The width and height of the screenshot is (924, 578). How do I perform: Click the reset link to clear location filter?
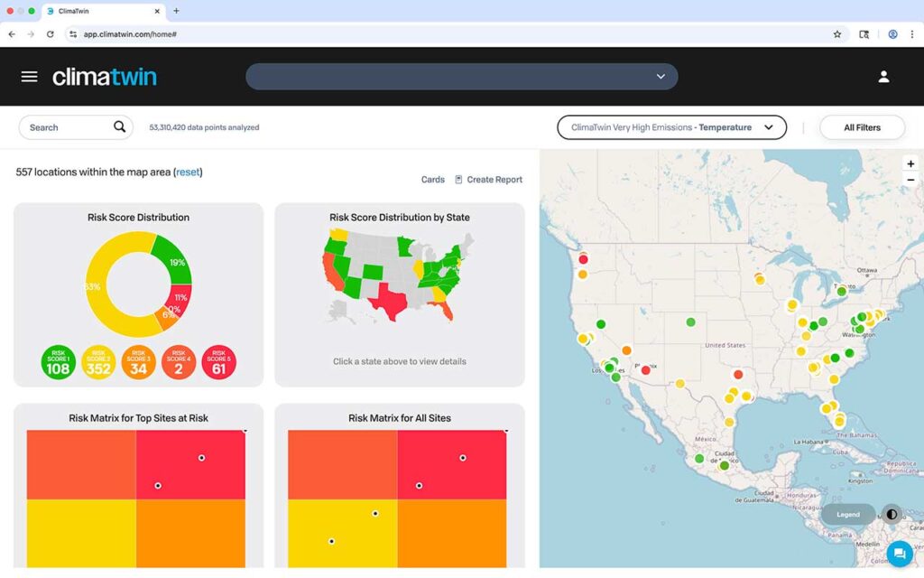(187, 172)
